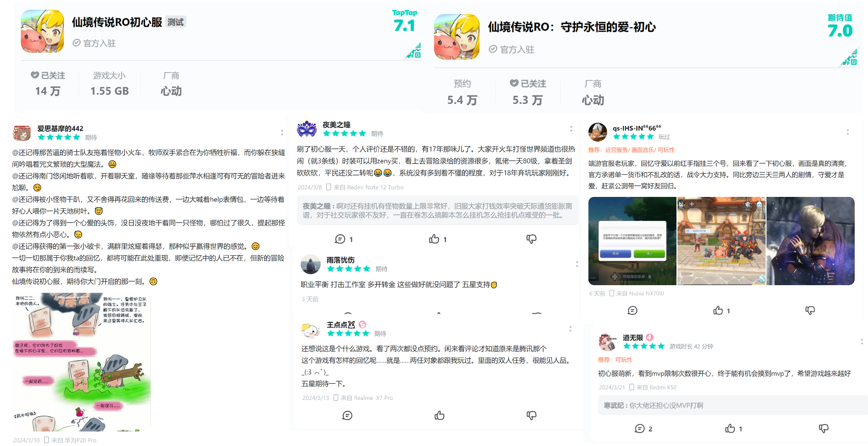Image resolution: width=868 pixels, height=446 pixels.
Task: Open more options on 夜美之瞳 review
Action: pos(571,129)
